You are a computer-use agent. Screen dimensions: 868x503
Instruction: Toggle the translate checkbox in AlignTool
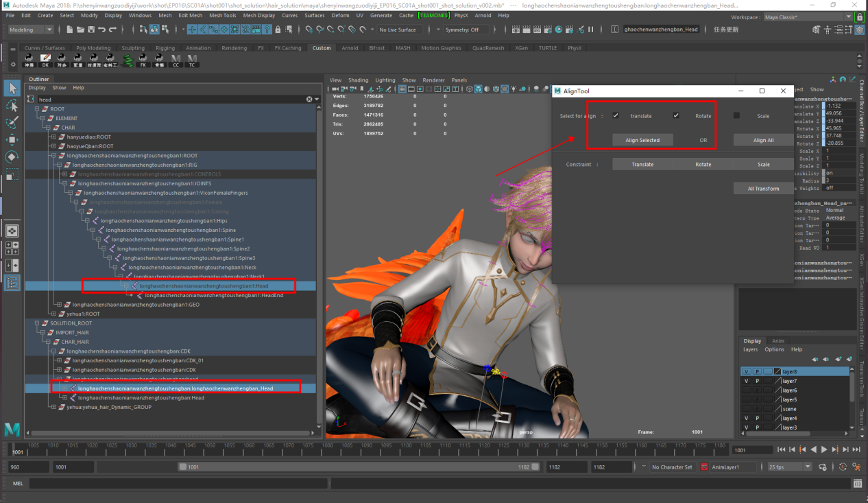click(x=616, y=116)
